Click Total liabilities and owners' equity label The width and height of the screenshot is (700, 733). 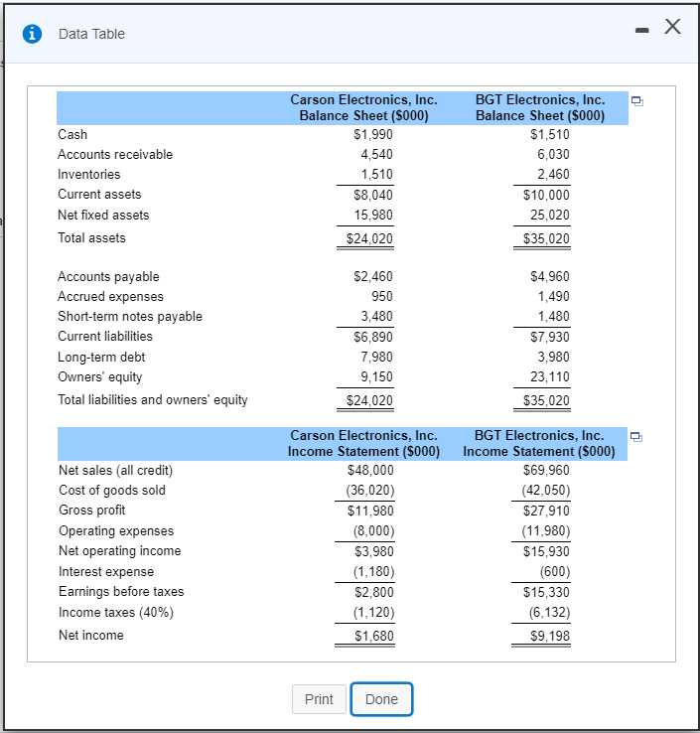152,400
